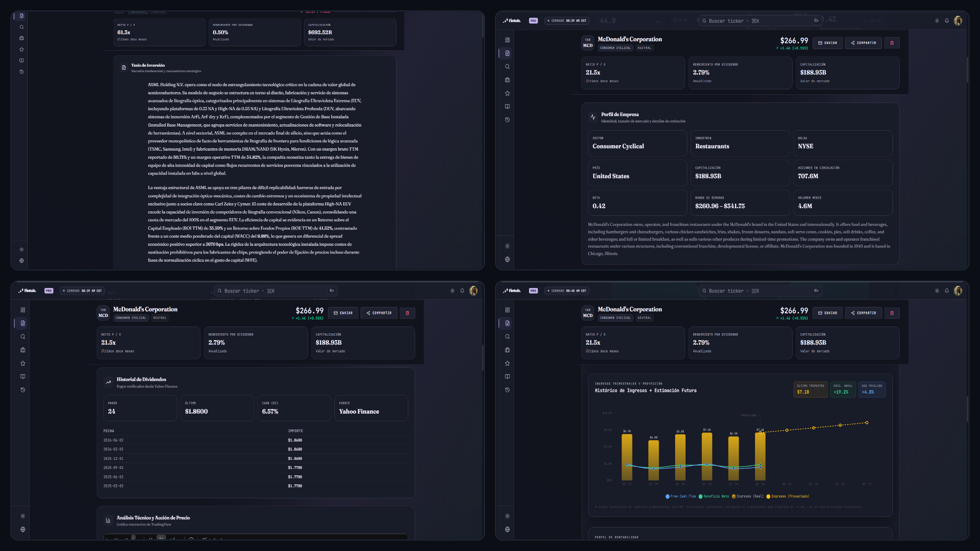980x551 pixels.
Task: Open history clock icon in company profile sidebar
Action: tap(507, 120)
